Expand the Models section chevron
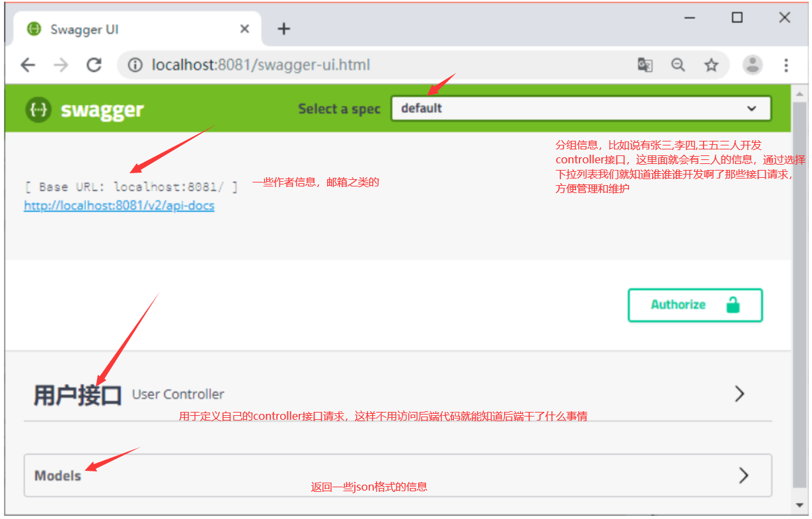812x519 pixels. click(x=744, y=475)
